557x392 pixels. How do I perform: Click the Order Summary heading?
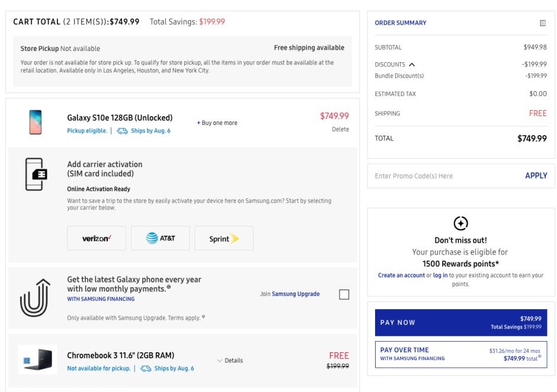tap(401, 23)
